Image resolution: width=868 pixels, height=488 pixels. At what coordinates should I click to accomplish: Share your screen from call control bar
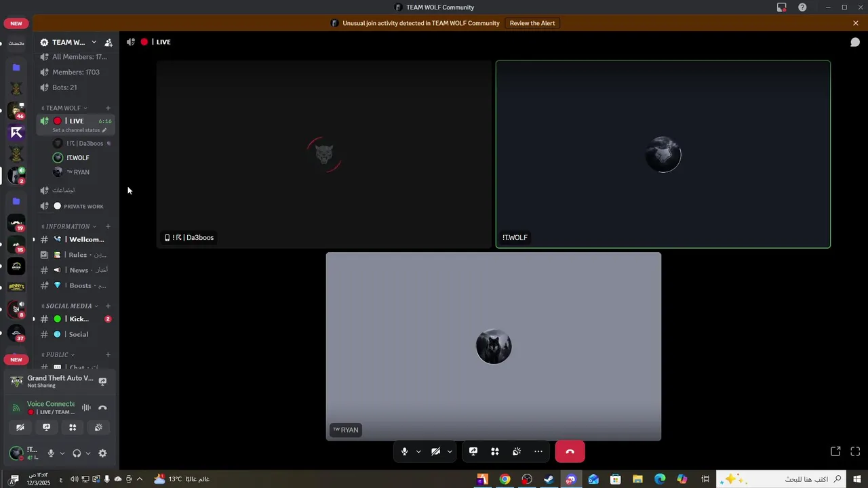(473, 451)
